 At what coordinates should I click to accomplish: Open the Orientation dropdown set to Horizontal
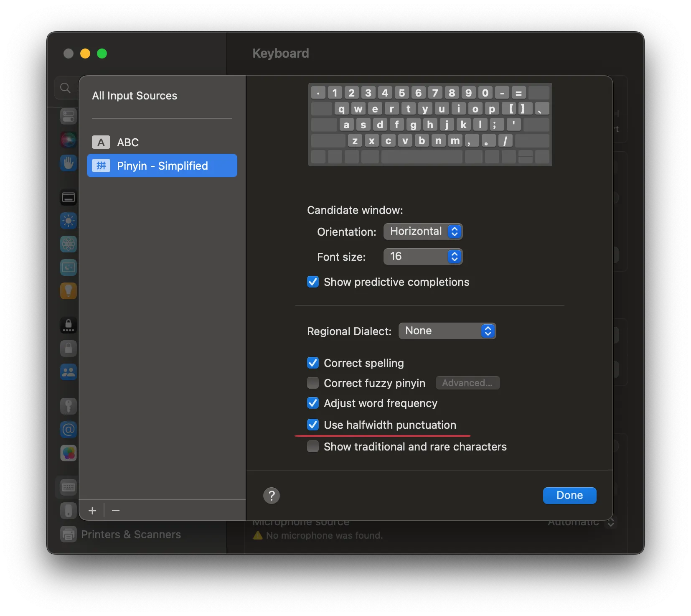coord(423,232)
